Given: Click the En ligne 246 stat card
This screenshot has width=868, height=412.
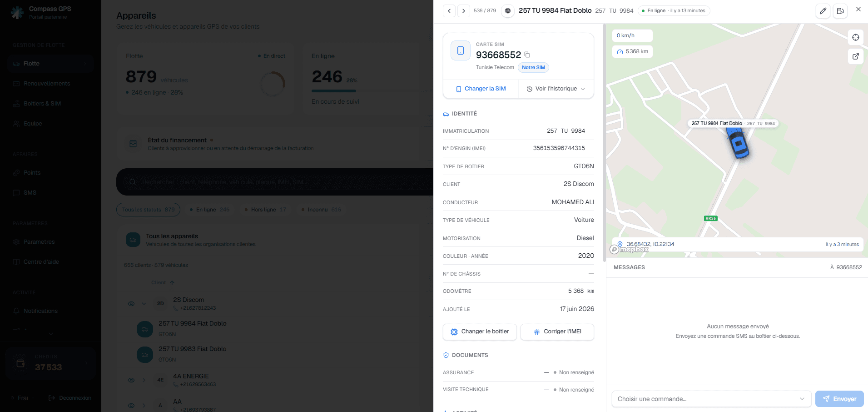Looking at the screenshot, I should tap(368, 78).
